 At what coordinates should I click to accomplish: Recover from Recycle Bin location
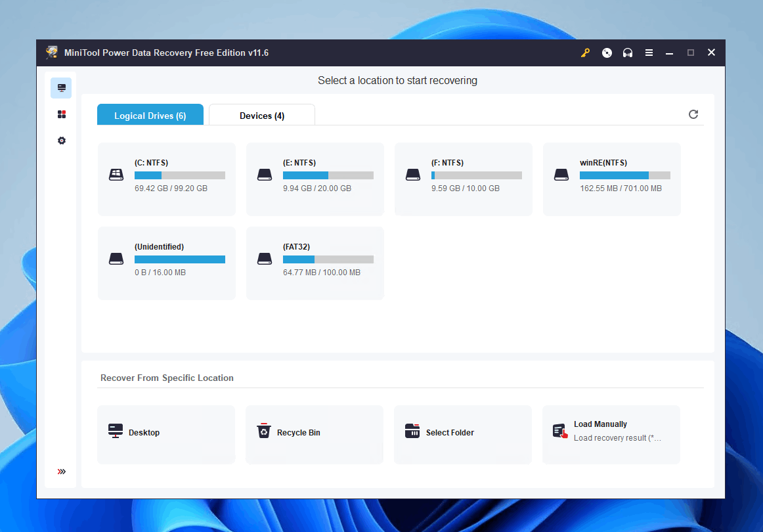tap(315, 435)
